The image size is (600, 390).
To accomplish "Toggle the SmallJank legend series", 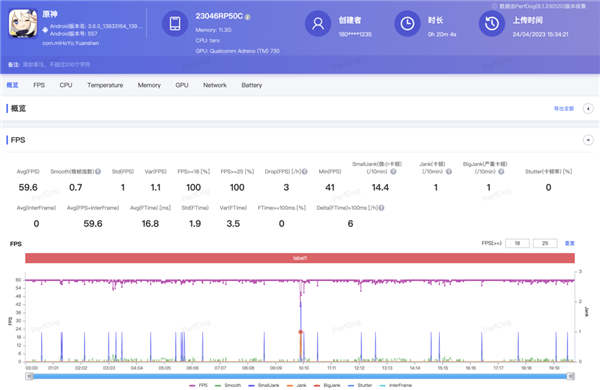I will pos(264,385).
